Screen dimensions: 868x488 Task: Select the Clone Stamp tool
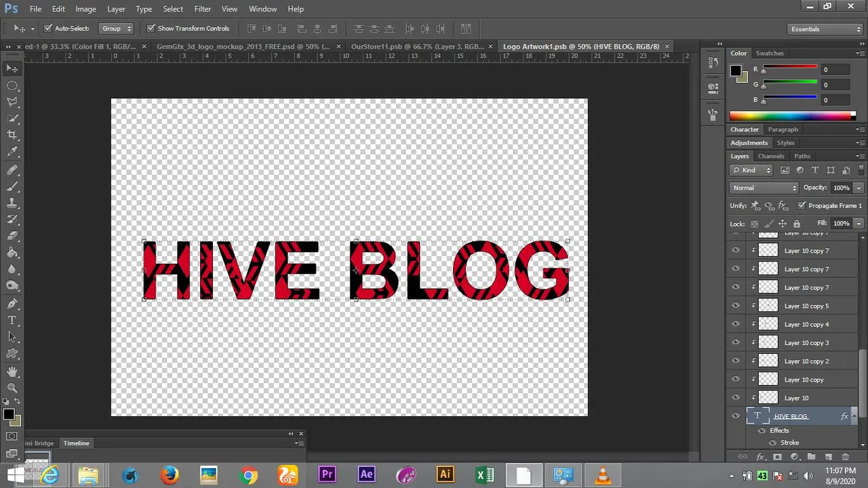12,203
